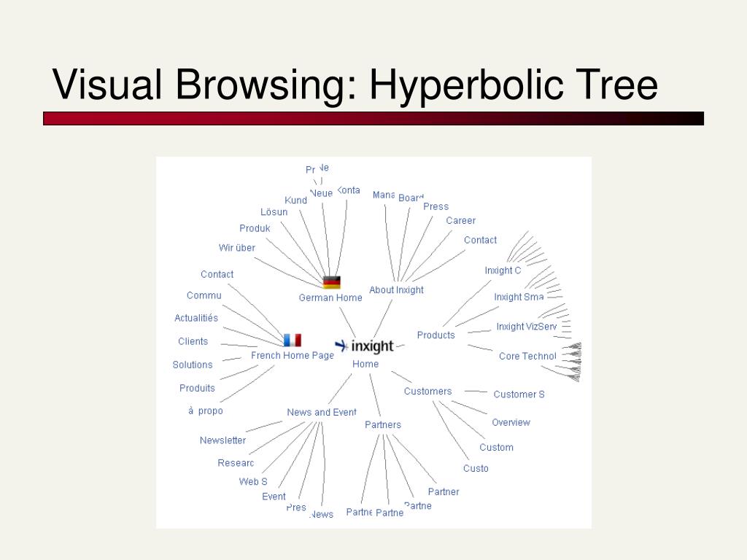This screenshot has height=560, width=747.
Task: Click the Solutions node
Action: [193, 365]
